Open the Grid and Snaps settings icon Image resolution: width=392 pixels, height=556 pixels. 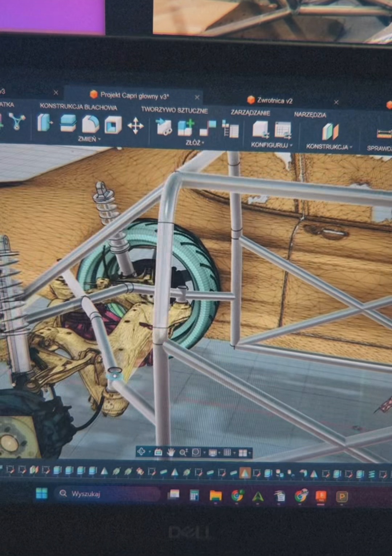click(227, 452)
